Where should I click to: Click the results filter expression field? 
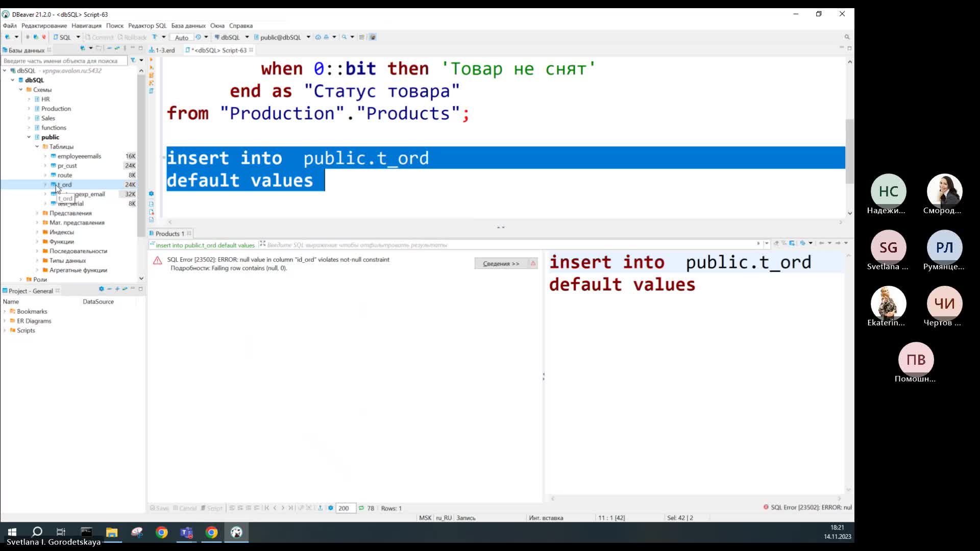[510, 245]
